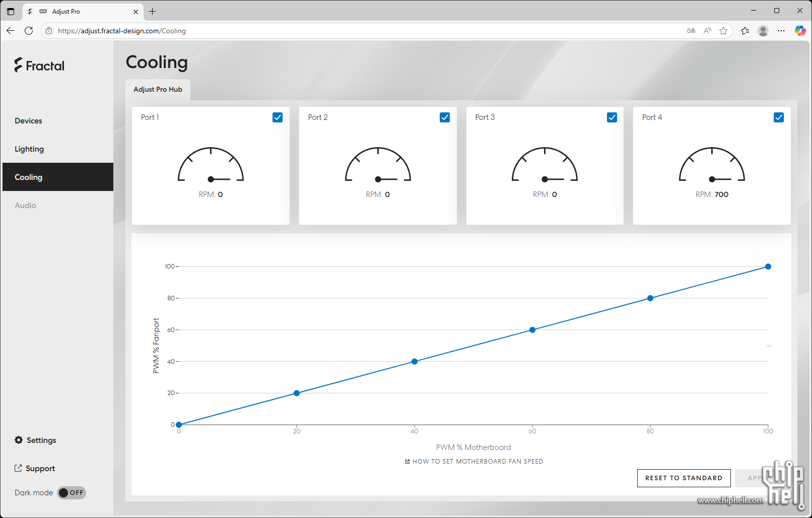Image resolution: width=812 pixels, height=518 pixels.
Task: Open the favorites list icon
Action: (745, 31)
